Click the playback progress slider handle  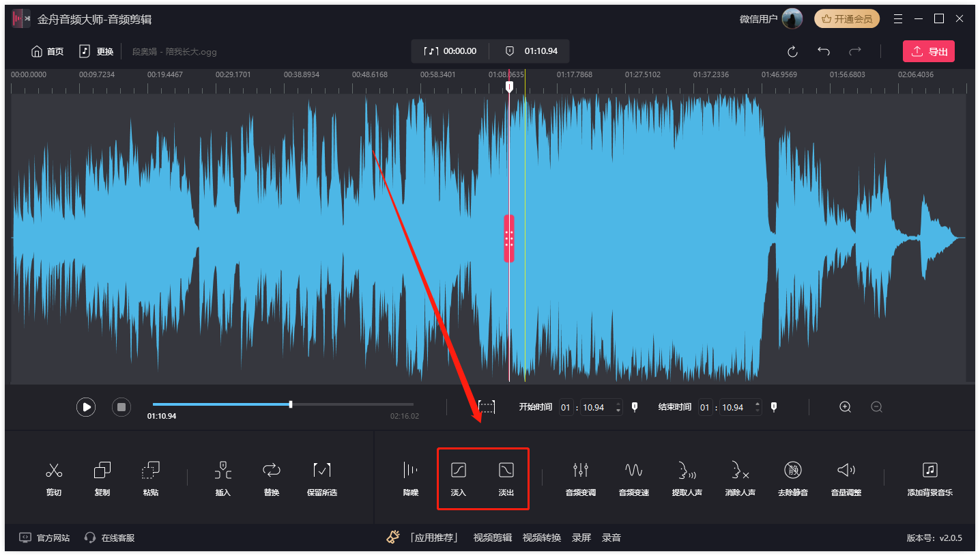[291, 404]
